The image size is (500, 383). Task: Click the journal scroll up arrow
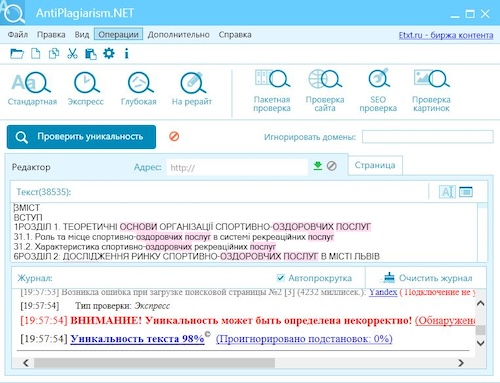click(480, 303)
